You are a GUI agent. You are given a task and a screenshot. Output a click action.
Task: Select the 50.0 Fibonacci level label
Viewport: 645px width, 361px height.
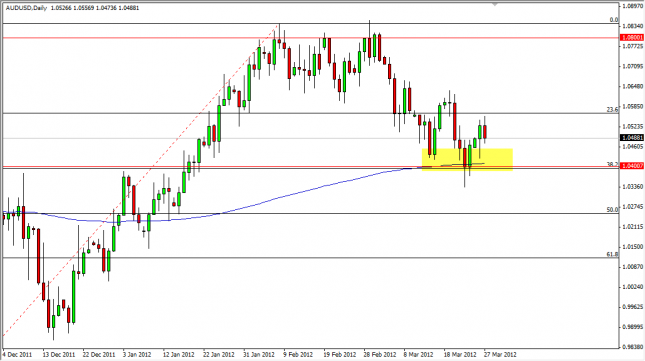(613, 210)
